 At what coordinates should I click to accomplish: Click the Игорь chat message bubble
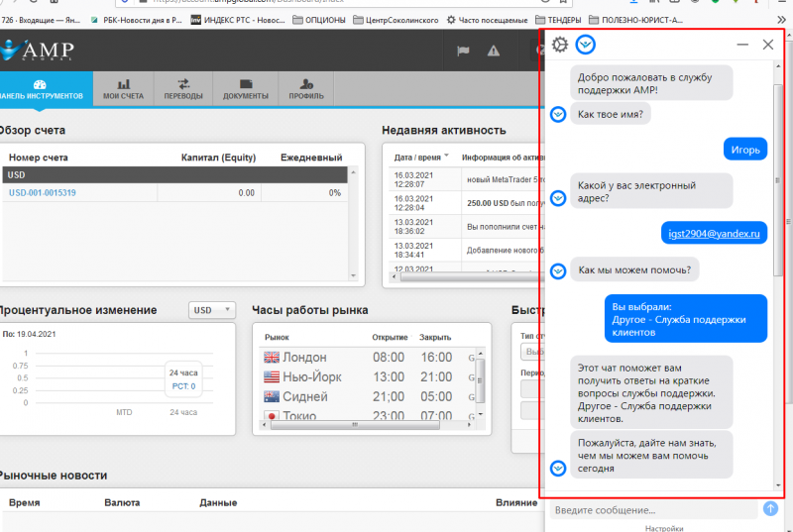[x=745, y=150]
